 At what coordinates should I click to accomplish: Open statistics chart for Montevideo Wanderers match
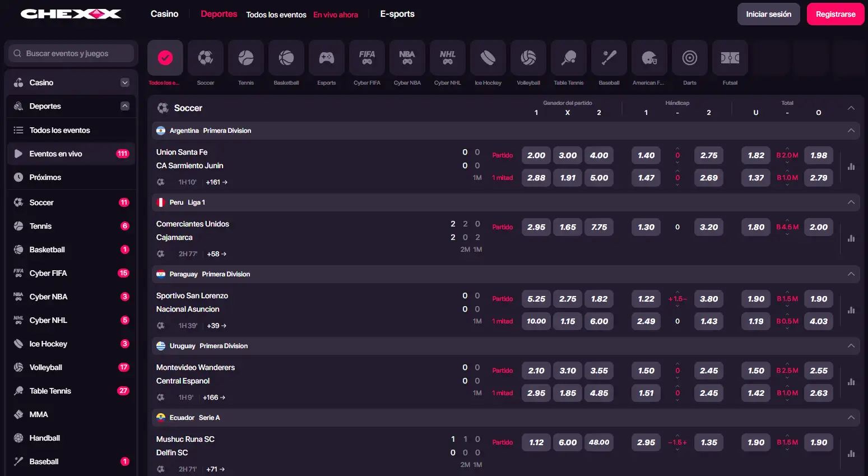(851, 382)
